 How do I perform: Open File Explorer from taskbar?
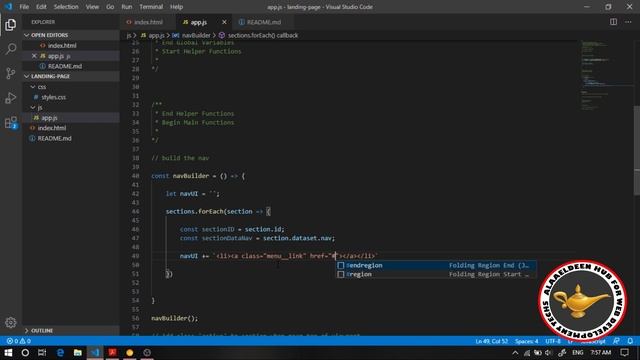78,353
